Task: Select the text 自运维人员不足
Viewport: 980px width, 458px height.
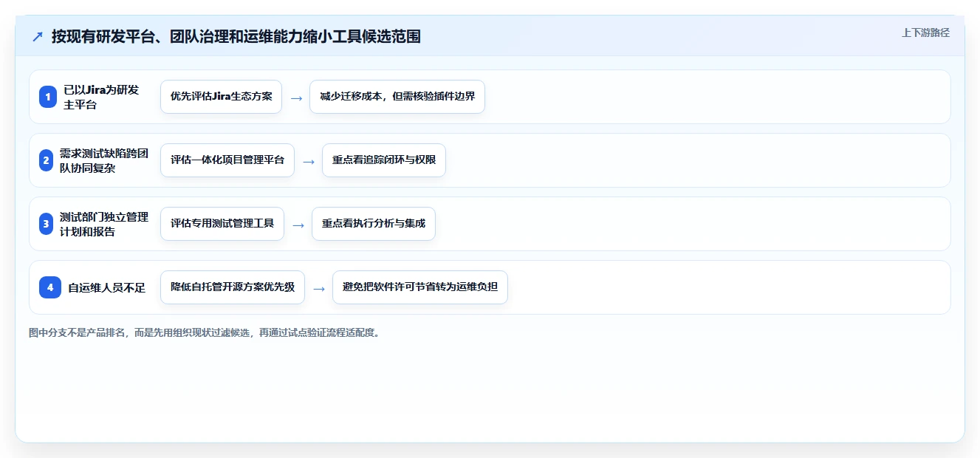Action: click(107, 288)
